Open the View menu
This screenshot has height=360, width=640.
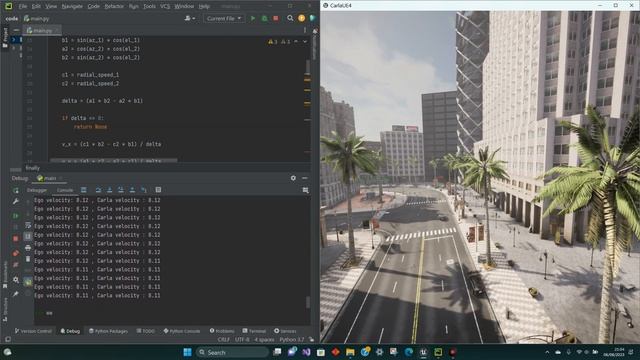51,7
